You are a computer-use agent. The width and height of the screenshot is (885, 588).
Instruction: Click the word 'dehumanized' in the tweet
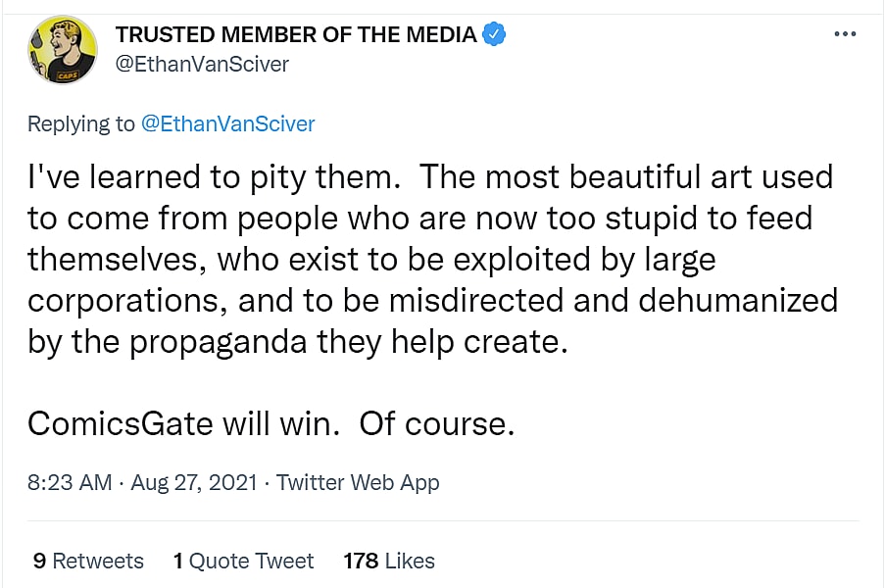[x=738, y=300]
